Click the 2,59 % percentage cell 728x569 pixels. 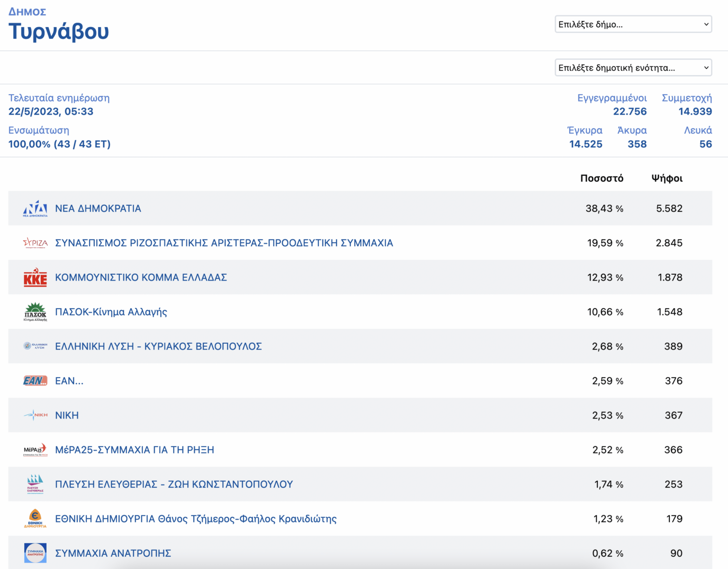click(608, 381)
